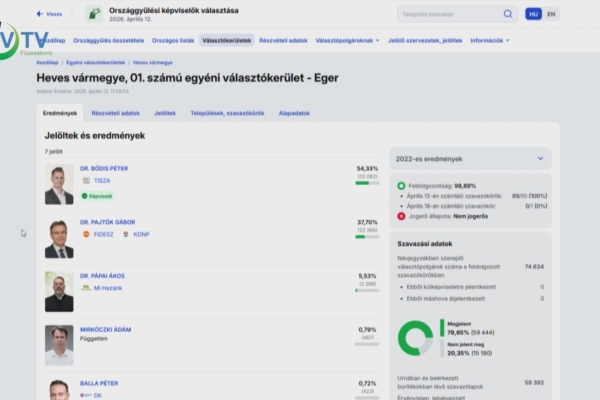Switch to the Jelöltek tab
The image size is (600, 400).
(x=165, y=113)
